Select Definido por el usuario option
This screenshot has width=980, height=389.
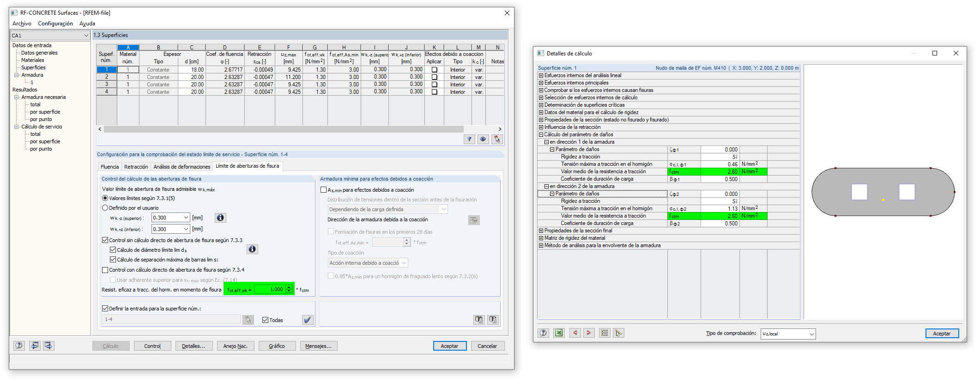coord(105,208)
